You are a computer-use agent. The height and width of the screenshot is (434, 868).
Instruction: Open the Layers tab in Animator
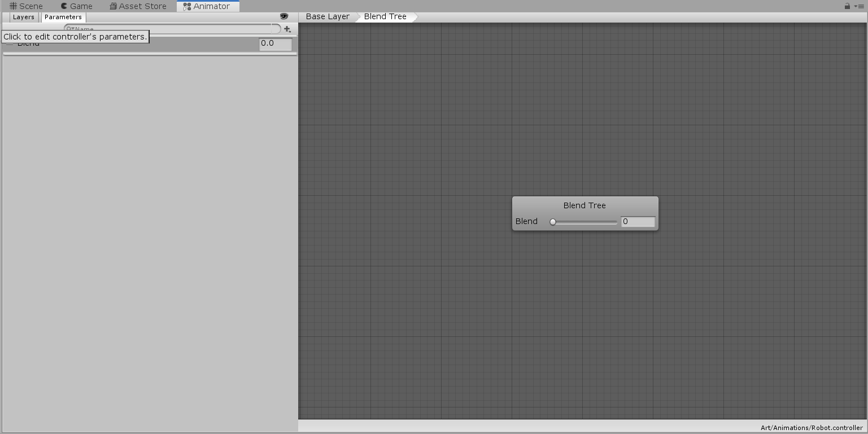pyautogui.click(x=24, y=17)
